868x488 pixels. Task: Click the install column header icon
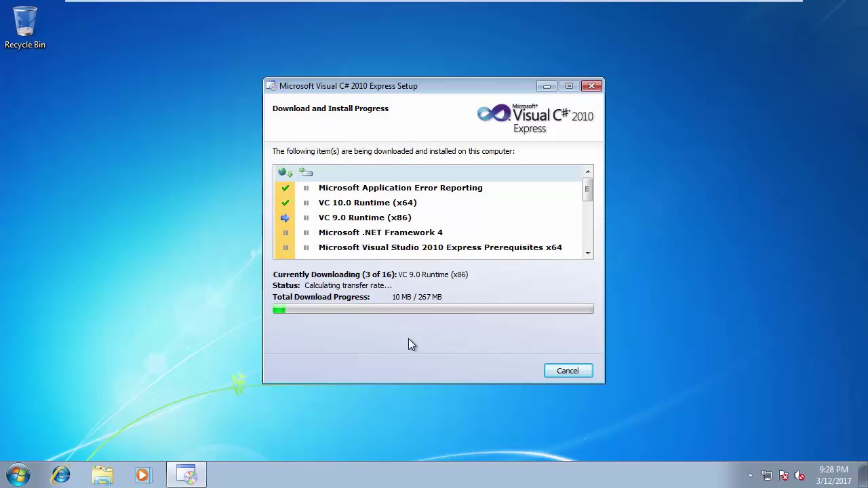306,173
